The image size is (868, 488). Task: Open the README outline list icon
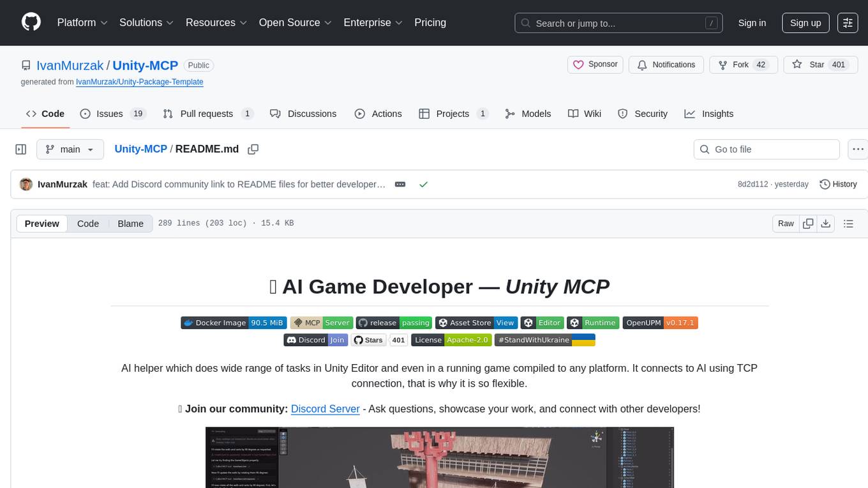point(848,224)
